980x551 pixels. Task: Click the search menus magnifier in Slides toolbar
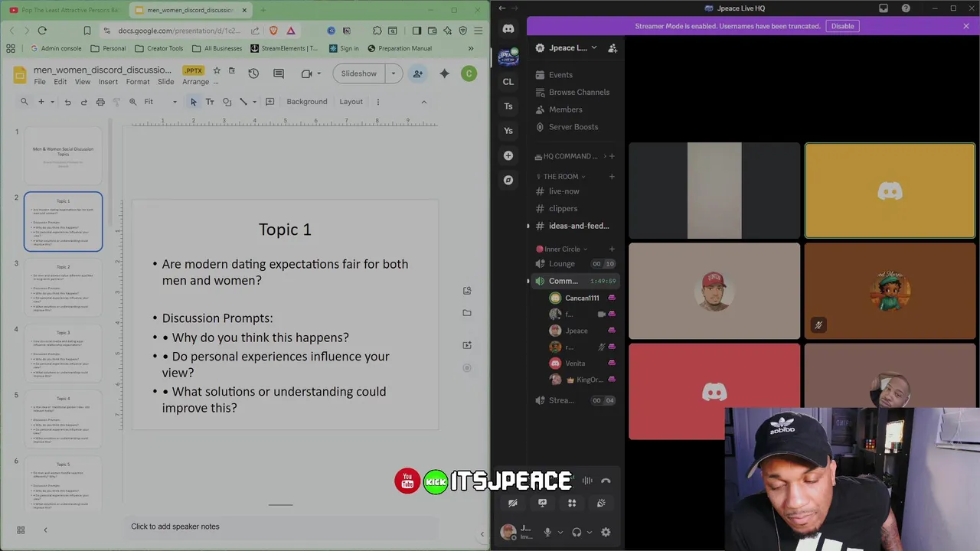pyautogui.click(x=24, y=102)
